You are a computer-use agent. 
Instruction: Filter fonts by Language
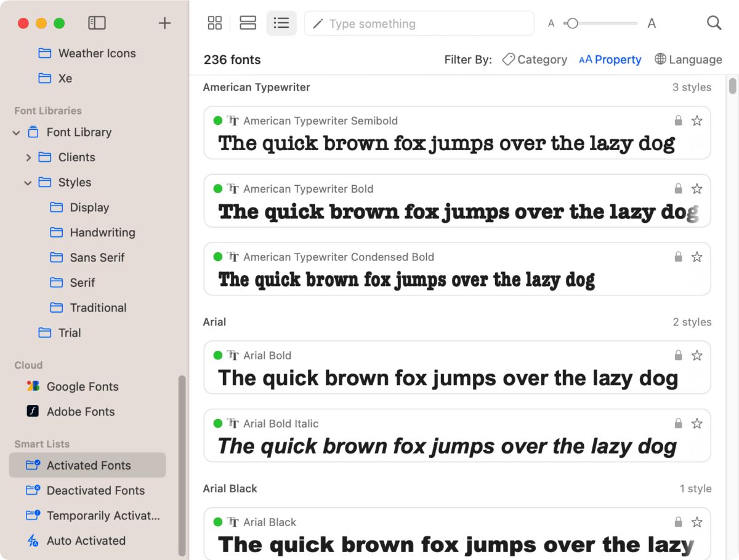coord(688,60)
